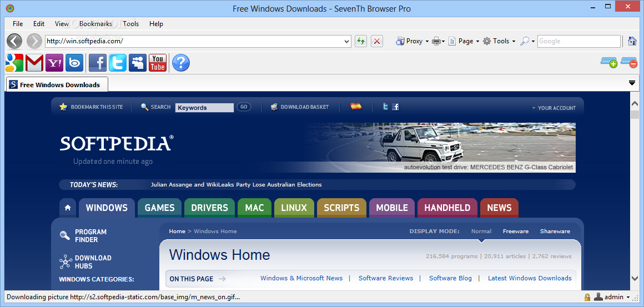This screenshot has width=644, height=307.
Task: Click the padlock icon in status bar
Action: pyautogui.click(x=587, y=297)
